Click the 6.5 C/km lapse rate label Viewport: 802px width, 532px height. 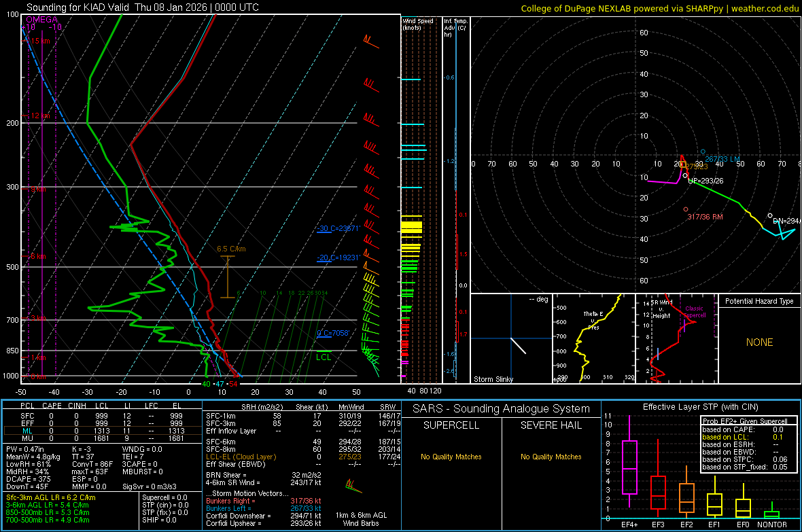pyautogui.click(x=231, y=249)
